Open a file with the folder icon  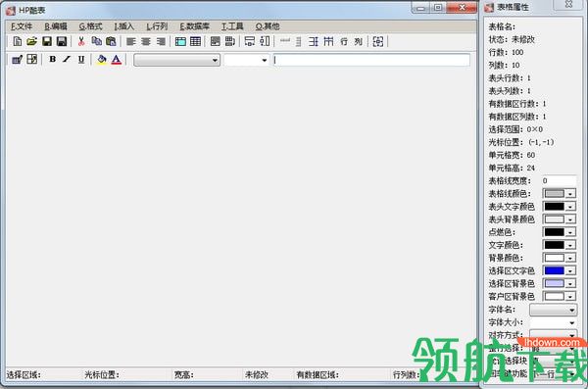click(x=32, y=41)
